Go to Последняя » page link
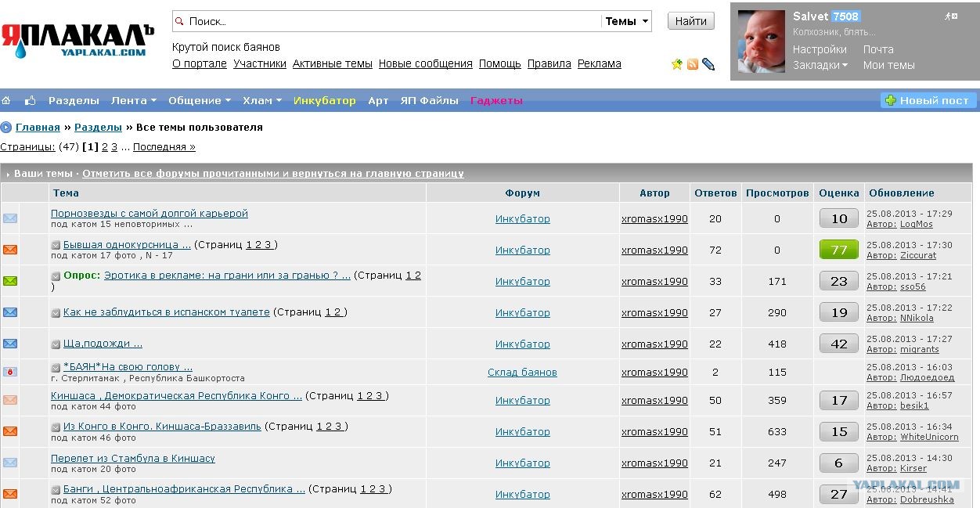Screen dimensions: 980x508 coord(164,146)
